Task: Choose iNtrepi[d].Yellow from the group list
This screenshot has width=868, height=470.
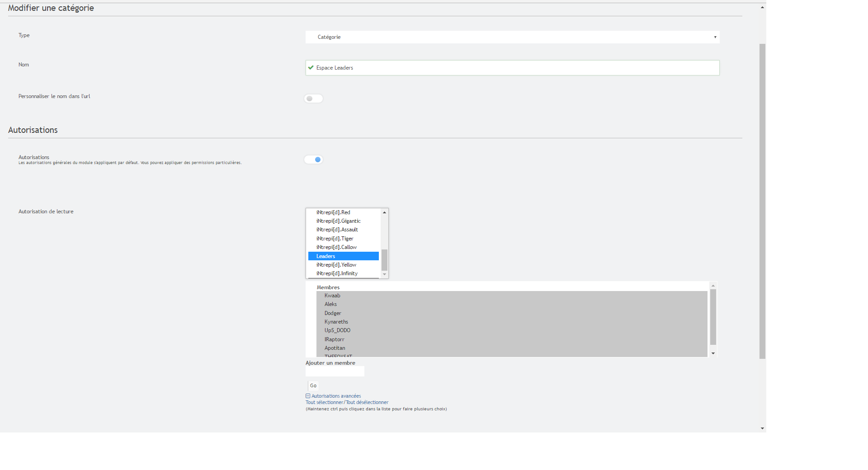Action: coord(336,265)
